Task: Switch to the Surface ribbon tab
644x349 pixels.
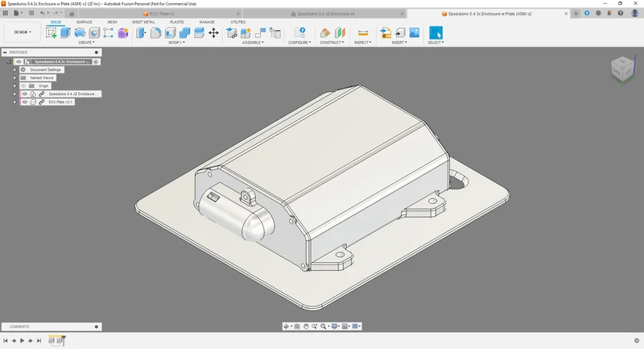Action: 85,22
